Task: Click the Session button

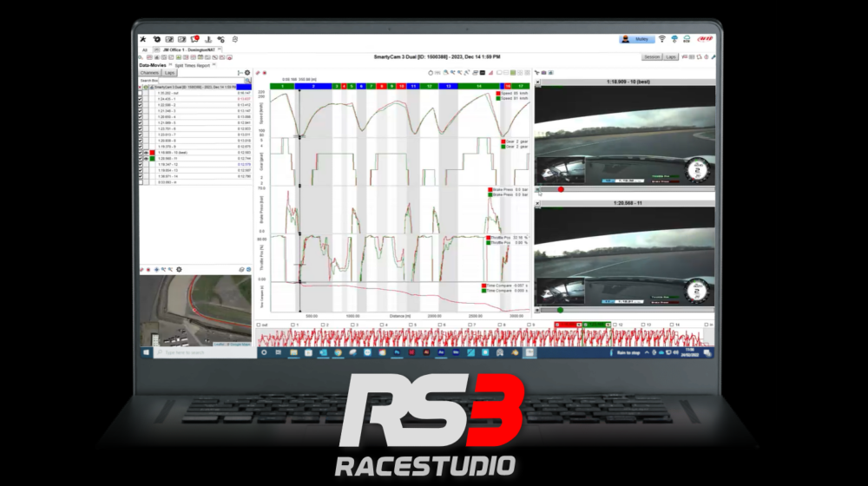Action: point(652,56)
